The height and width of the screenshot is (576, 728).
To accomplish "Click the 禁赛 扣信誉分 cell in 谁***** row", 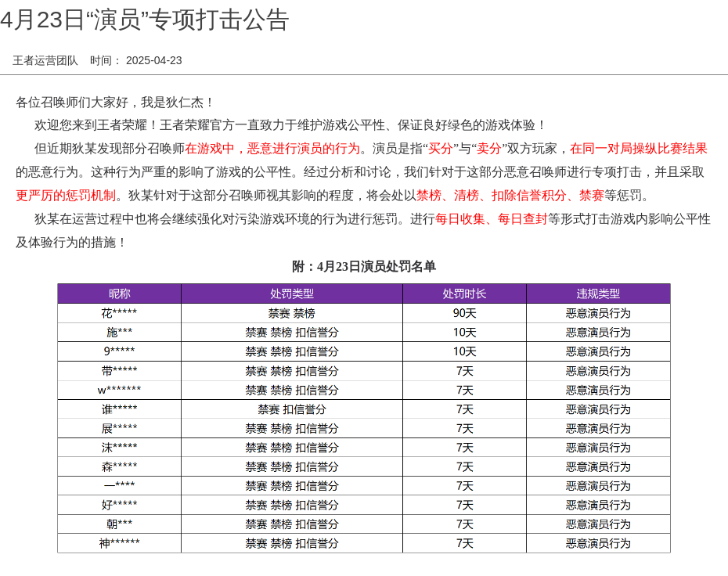I will pyautogui.click(x=292, y=409).
